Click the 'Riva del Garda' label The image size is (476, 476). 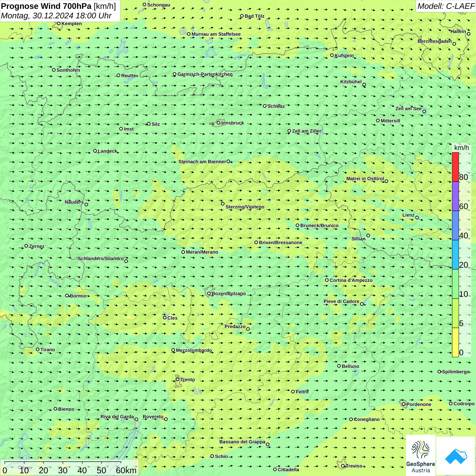point(117,417)
